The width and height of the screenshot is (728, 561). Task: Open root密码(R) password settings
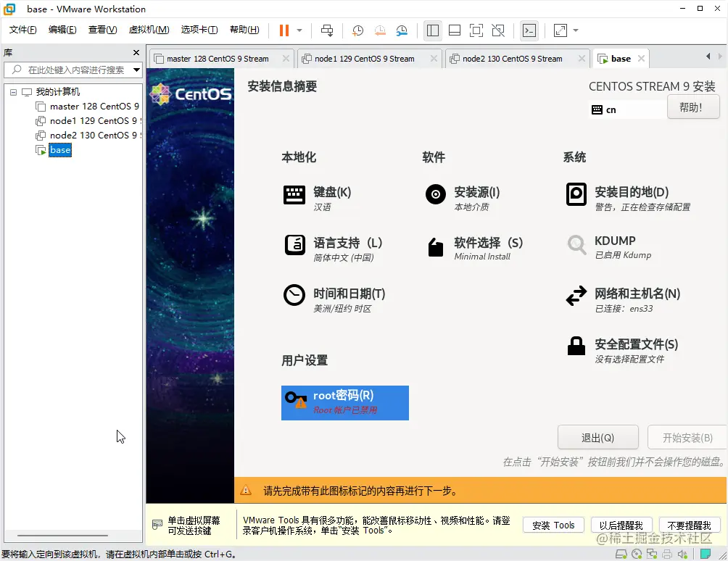(x=345, y=403)
